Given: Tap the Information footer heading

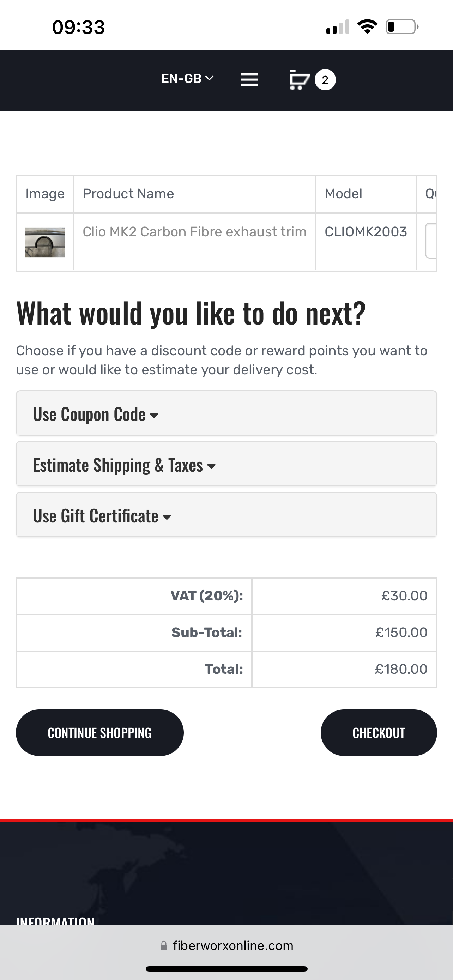Looking at the screenshot, I should (x=55, y=921).
